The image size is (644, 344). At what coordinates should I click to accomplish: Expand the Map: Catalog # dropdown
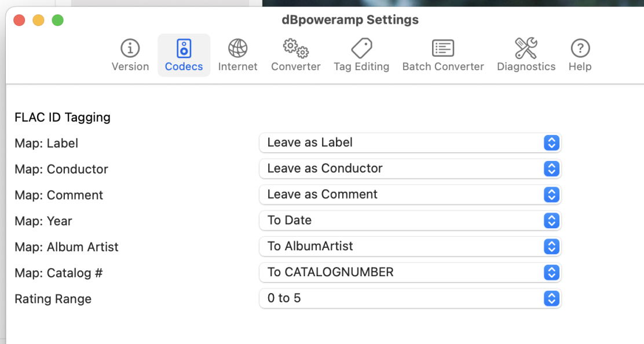(x=410, y=272)
